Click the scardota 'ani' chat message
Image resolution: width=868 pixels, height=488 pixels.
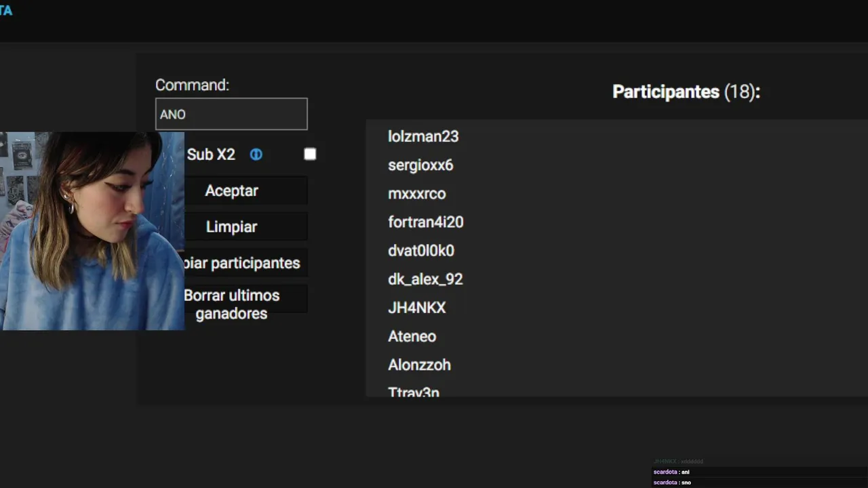click(x=672, y=472)
